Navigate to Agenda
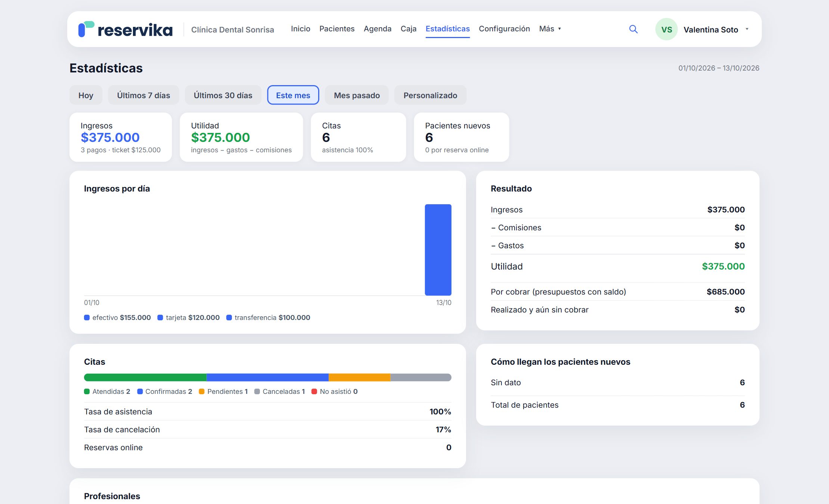The height and width of the screenshot is (504, 829). (378, 29)
